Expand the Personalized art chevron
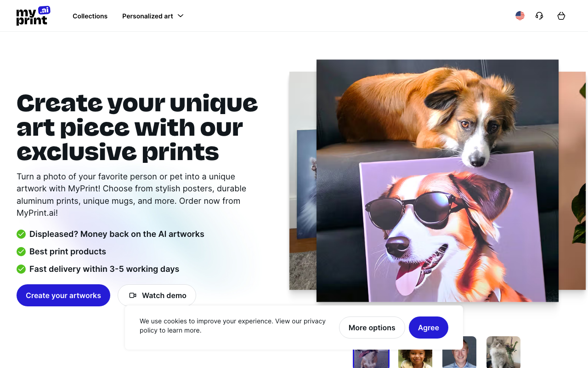The height and width of the screenshot is (368, 588). (x=181, y=16)
